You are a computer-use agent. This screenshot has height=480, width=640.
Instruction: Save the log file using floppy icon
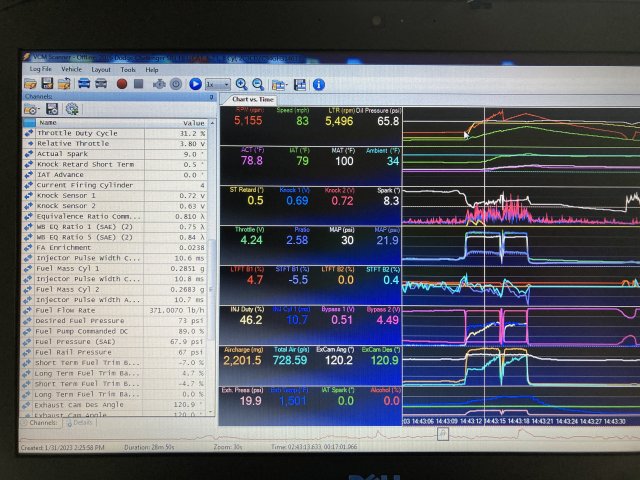[x=47, y=84]
